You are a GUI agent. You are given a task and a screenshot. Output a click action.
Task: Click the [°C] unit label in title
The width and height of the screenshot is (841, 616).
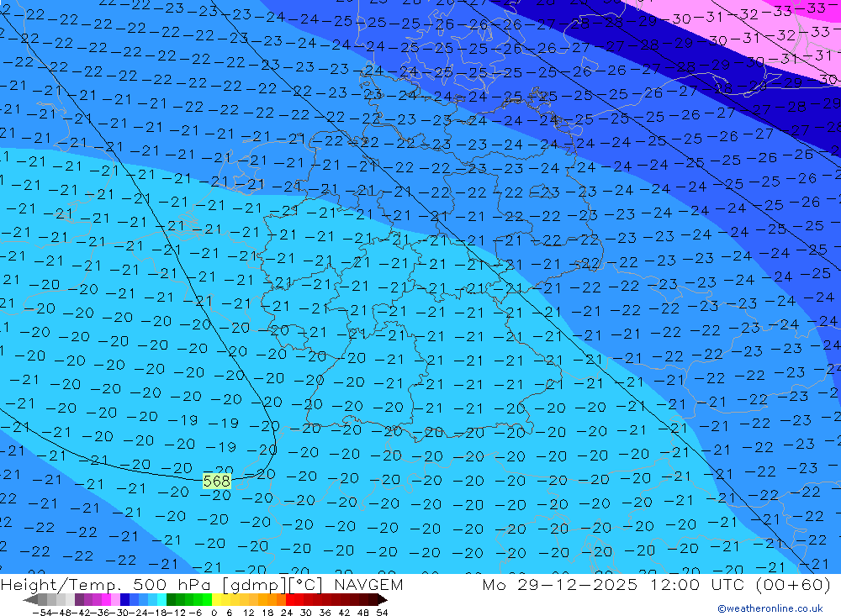pyautogui.click(x=304, y=585)
